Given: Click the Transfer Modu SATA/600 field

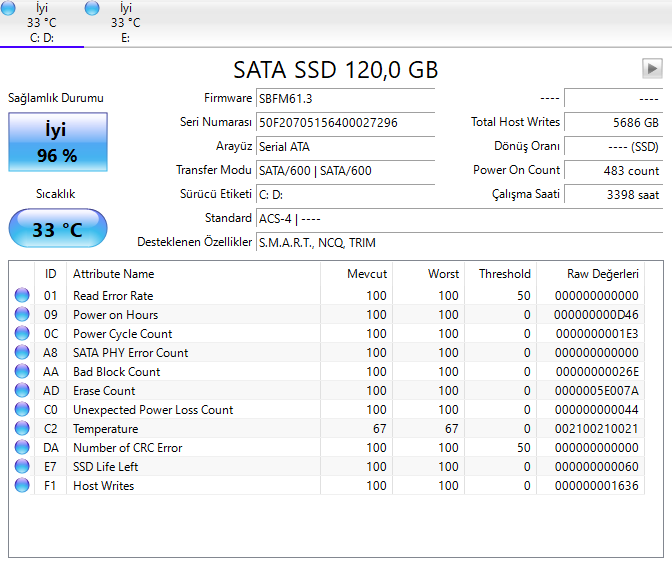Looking at the screenshot, I should [345, 171].
